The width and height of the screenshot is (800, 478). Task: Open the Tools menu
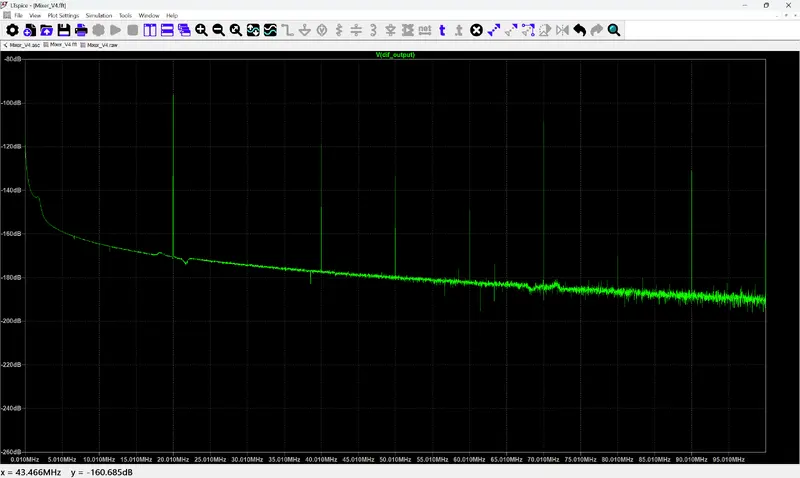click(126, 16)
